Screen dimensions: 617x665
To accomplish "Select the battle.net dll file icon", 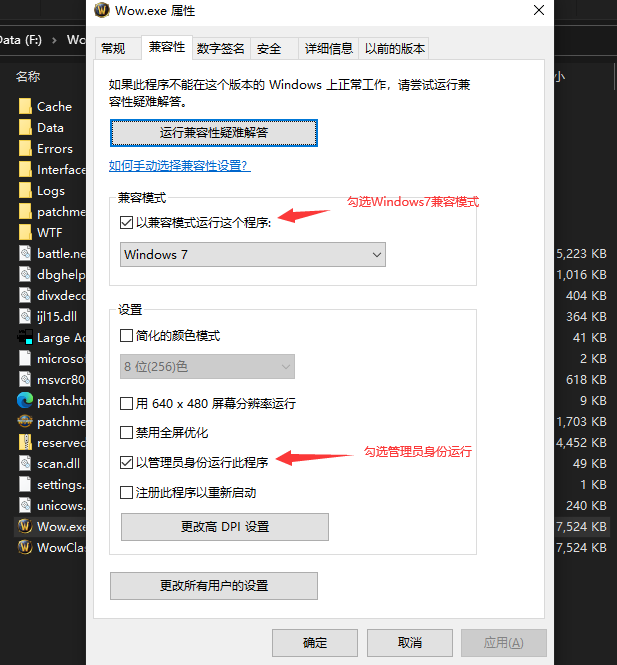I will coord(25,254).
